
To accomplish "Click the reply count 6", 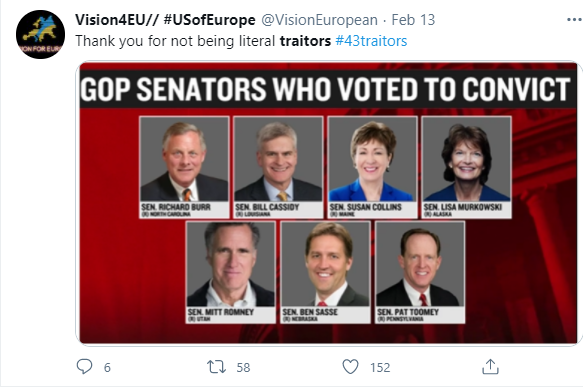I will click(x=107, y=368).
